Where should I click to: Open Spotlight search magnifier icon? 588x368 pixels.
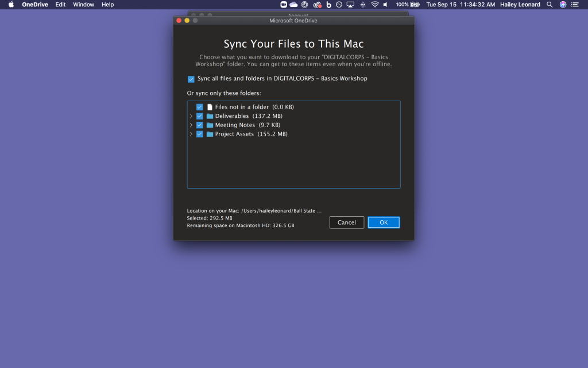[x=550, y=5]
